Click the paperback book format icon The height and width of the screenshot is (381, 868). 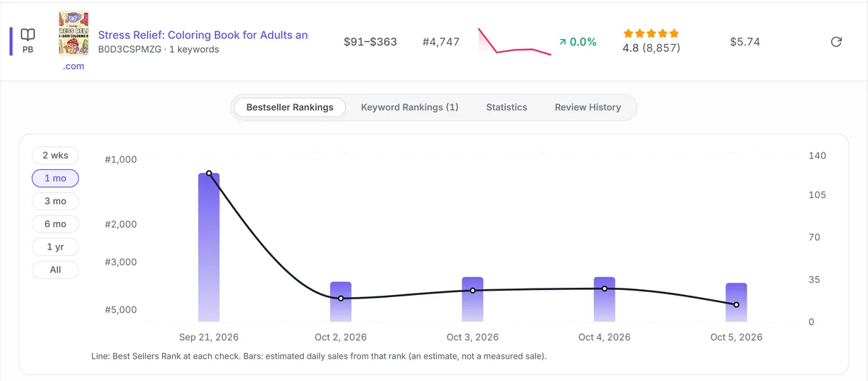(x=27, y=35)
